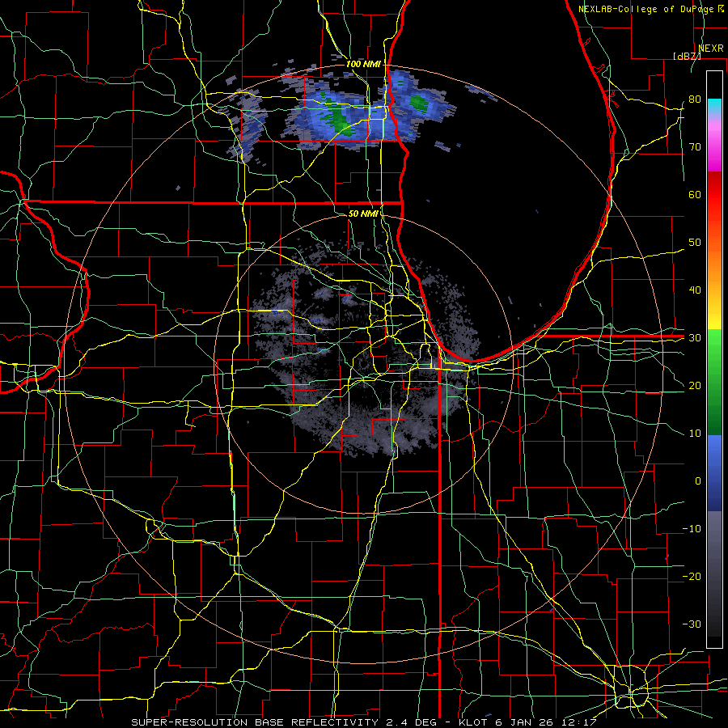The height and width of the screenshot is (728, 728).
Task: Click the [dBZ] unit label above the scale
Action: (x=687, y=56)
